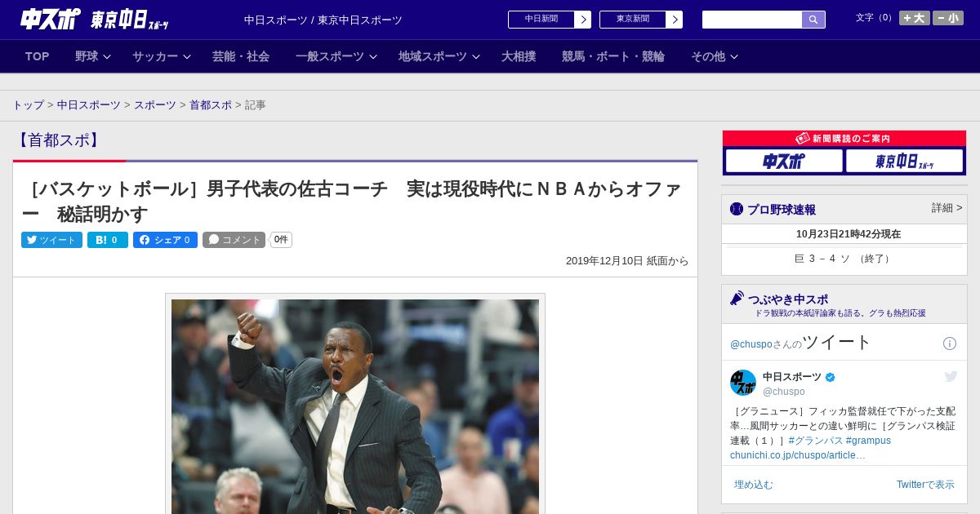Click the arrow next to 中日新聞
Image resolution: width=980 pixels, height=514 pixels.
click(x=583, y=20)
